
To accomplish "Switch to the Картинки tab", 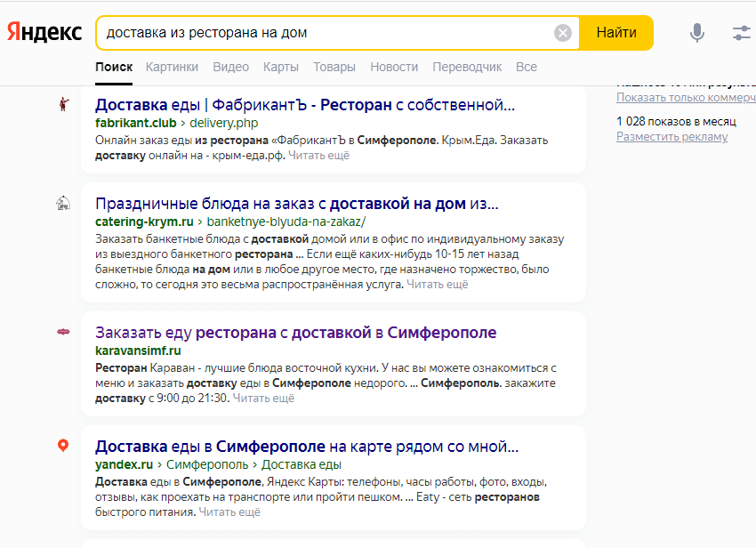I will point(173,67).
